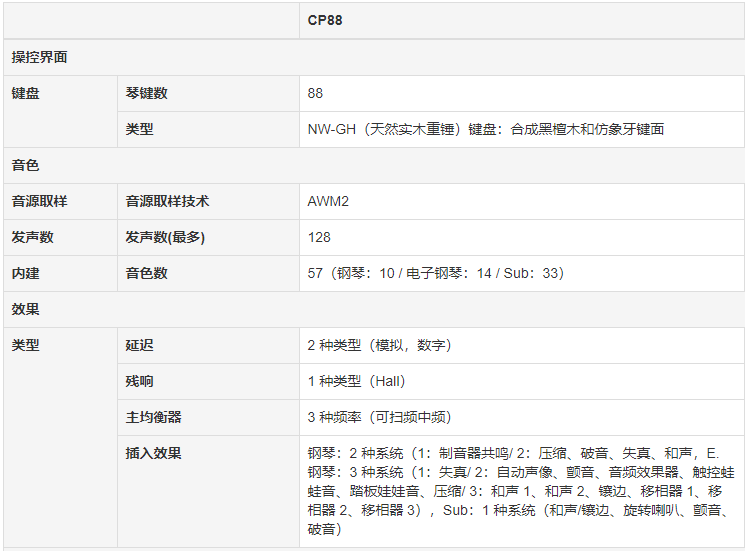
Task: Select the 主均衡器 label cell
Action: 153,417
